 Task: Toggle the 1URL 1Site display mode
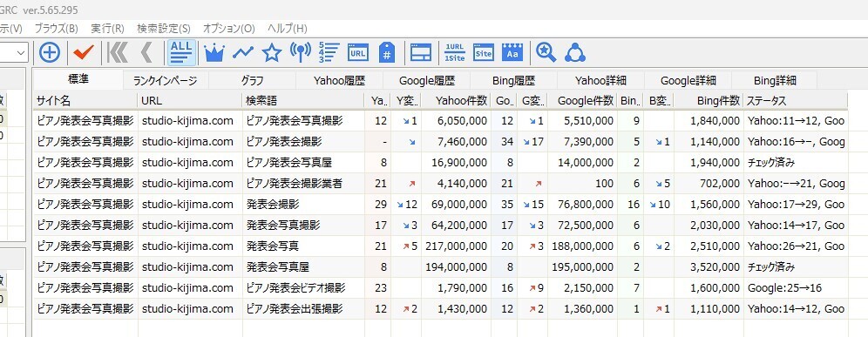[455, 53]
